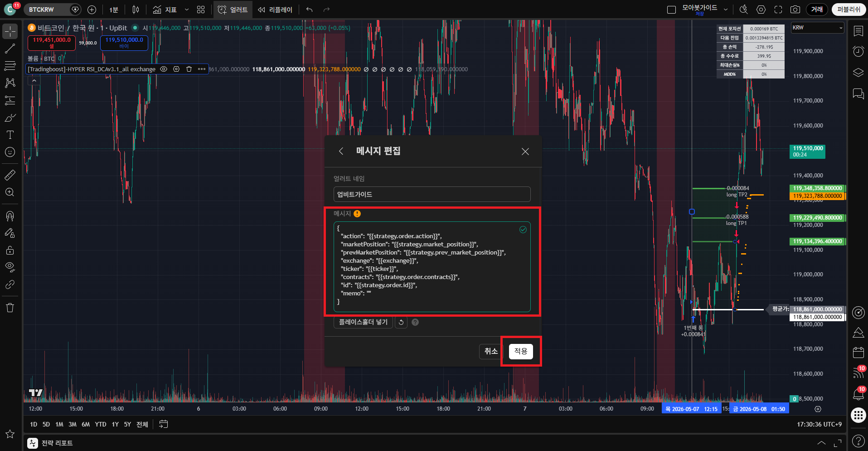Viewport: 868px width, 451px height.
Task: Click the 적용 apply button
Action: [521, 351]
